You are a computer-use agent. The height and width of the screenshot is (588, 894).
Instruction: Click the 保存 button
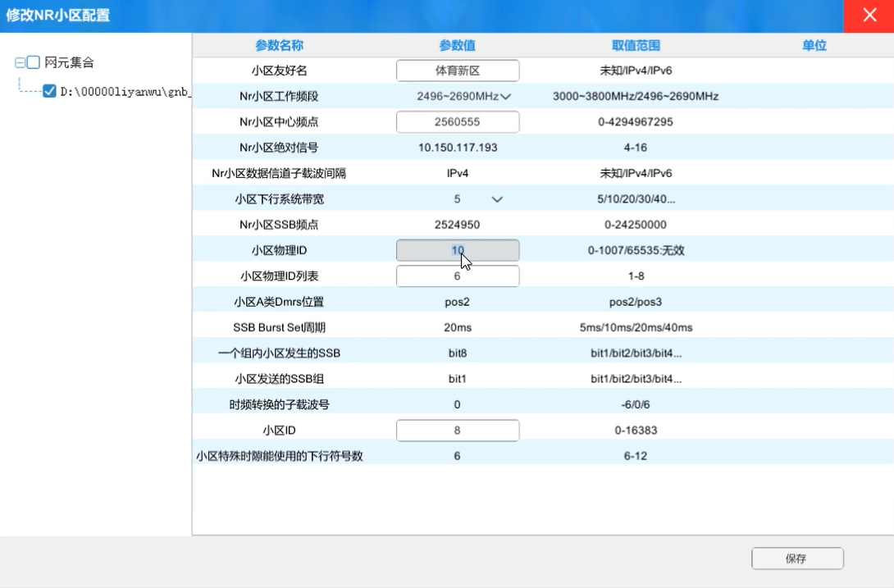(x=797, y=558)
